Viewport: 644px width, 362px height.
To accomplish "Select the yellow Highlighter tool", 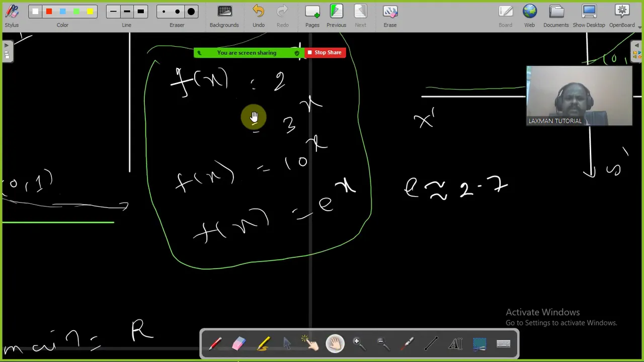I will [x=263, y=343].
